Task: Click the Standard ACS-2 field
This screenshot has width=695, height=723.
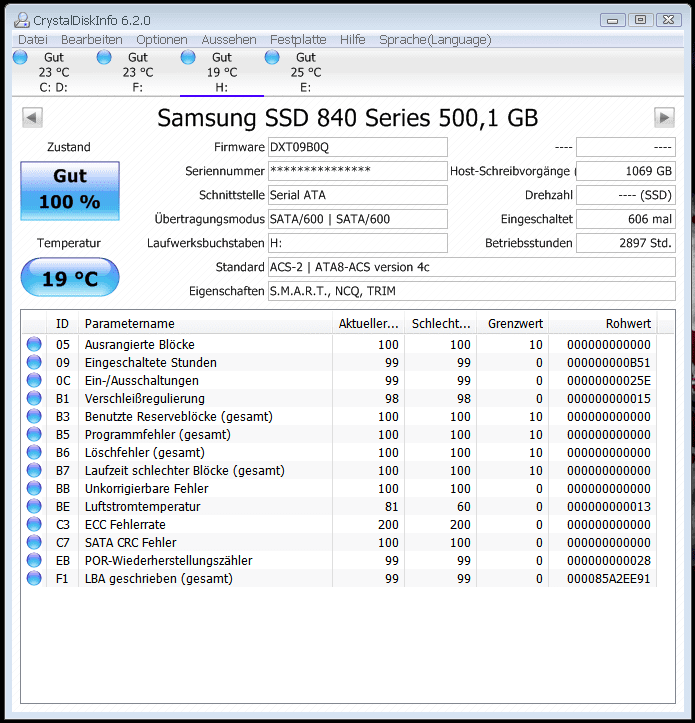Action: click(472, 267)
